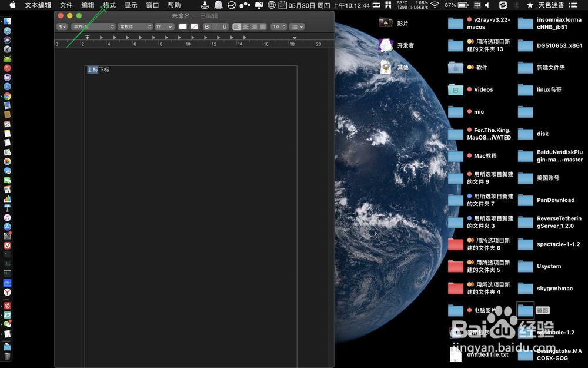The image size is (588, 368).
Task: Align text left
Action: pos(236,26)
